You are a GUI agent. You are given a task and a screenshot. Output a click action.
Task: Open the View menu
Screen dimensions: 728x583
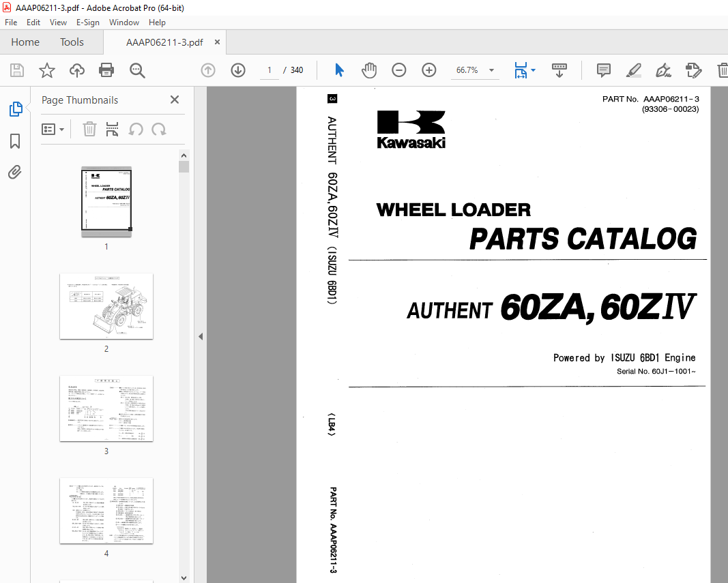tap(58, 23)
